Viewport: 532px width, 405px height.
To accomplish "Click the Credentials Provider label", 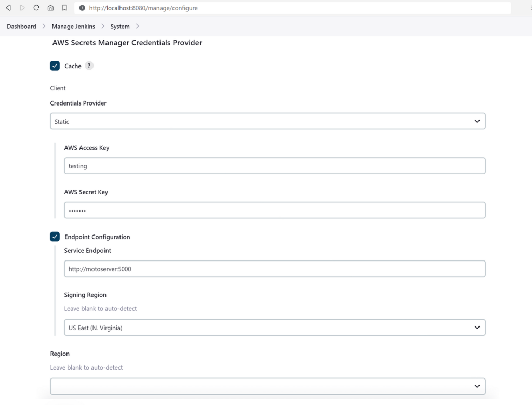I will tap(78, 103).
